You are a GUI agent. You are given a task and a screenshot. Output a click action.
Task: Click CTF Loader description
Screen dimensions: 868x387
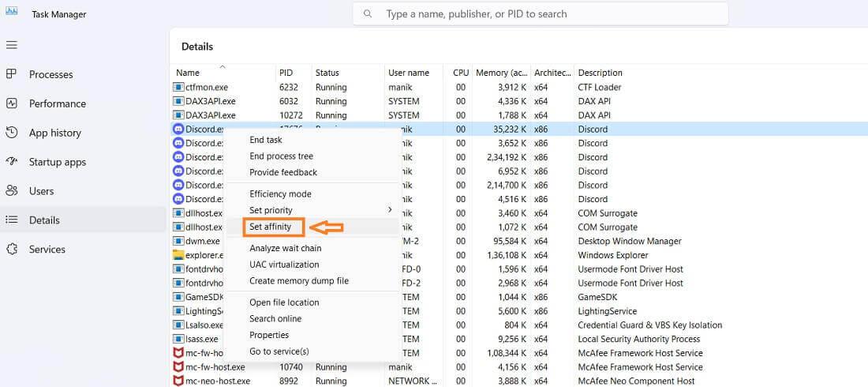(x=600, y=87)
